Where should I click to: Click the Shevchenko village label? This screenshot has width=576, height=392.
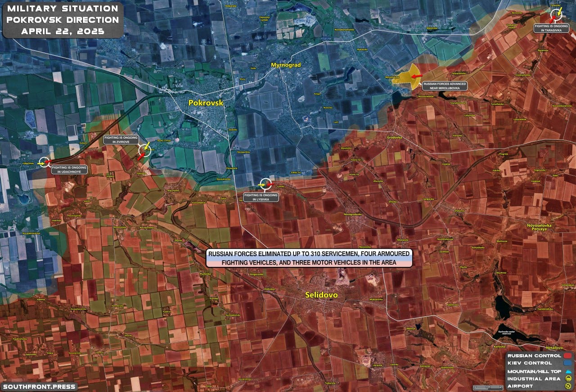[x=173, y=190]
